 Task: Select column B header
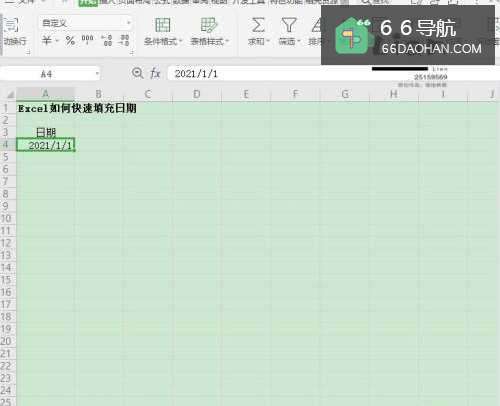click(x=98, y=94)
